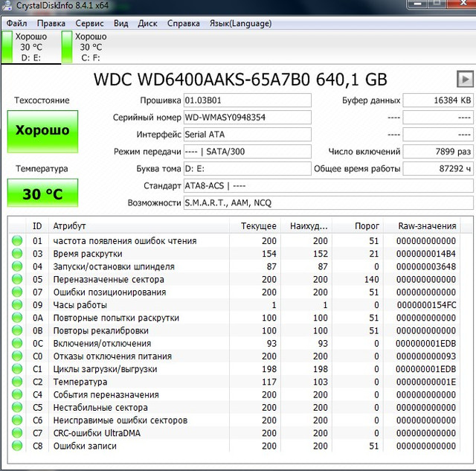Click the Общее время работы value 87292 ч
This screenshot has width=476, height=471.
click(438, 168)
